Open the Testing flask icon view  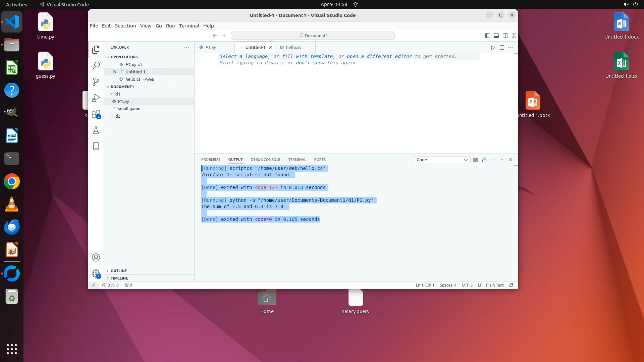point(96,130)
